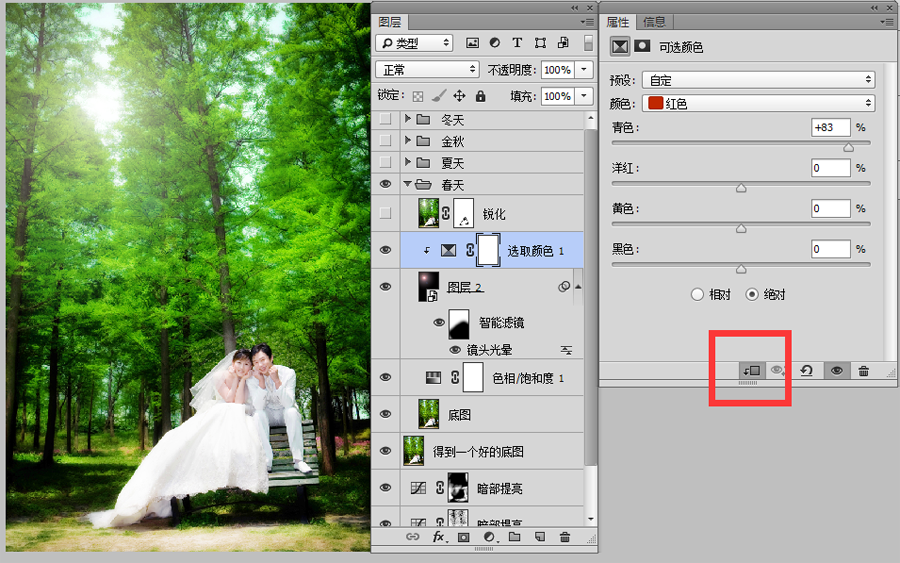Hide the 色相/饱和度 1 layer eye
Screen dimensions: 900x563
click(386, 377)
